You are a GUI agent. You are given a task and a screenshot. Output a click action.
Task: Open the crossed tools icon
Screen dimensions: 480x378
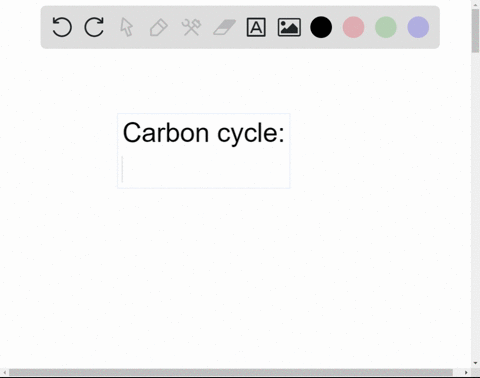click(x=191, y=27)
